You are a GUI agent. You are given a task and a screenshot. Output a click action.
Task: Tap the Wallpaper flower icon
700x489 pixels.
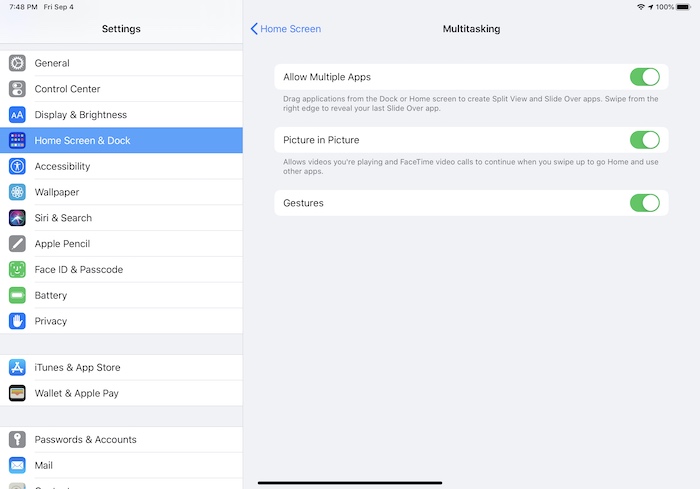pos(17,192)
